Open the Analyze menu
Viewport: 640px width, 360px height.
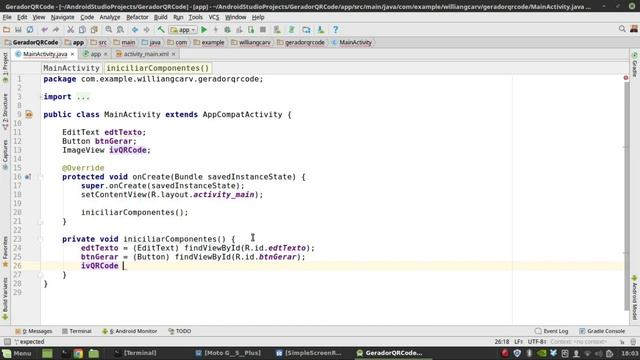[110, 17]
